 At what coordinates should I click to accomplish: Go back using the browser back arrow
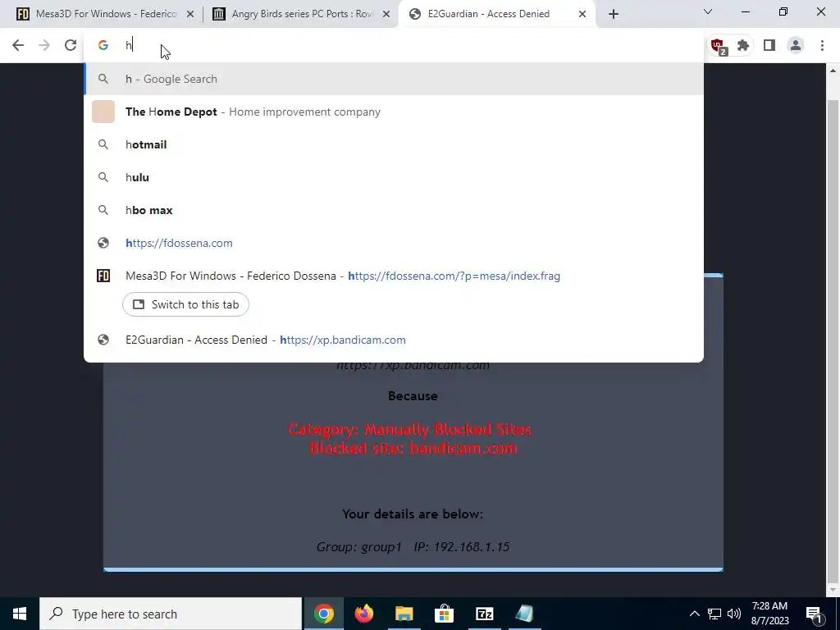tap(18, 46)
